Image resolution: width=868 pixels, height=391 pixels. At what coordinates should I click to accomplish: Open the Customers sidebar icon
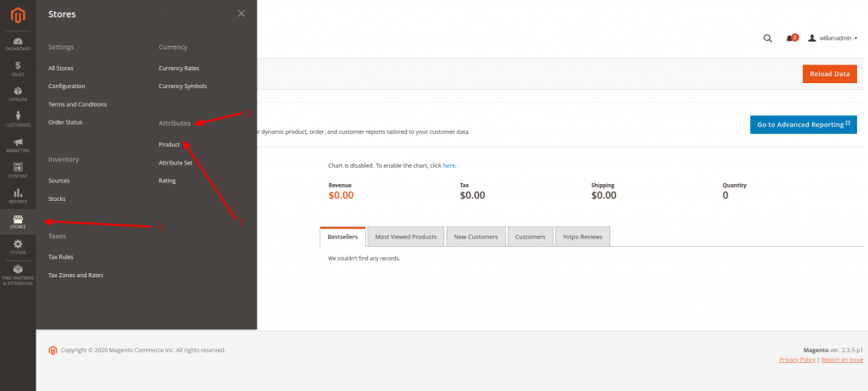coord(18,119)
